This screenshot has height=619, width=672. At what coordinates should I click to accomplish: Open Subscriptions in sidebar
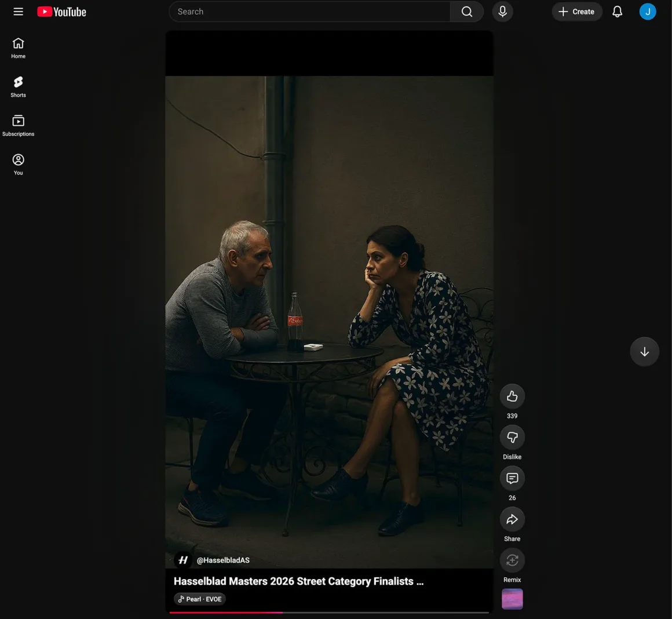(18, 126)
